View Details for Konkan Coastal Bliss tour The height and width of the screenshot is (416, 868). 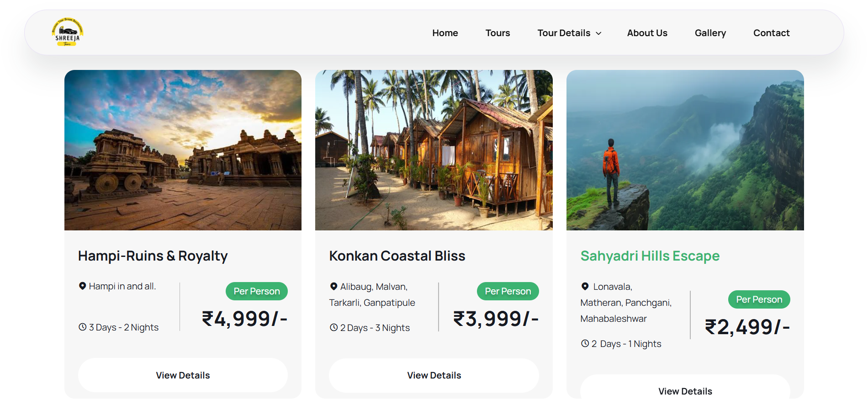coord(434,375)
